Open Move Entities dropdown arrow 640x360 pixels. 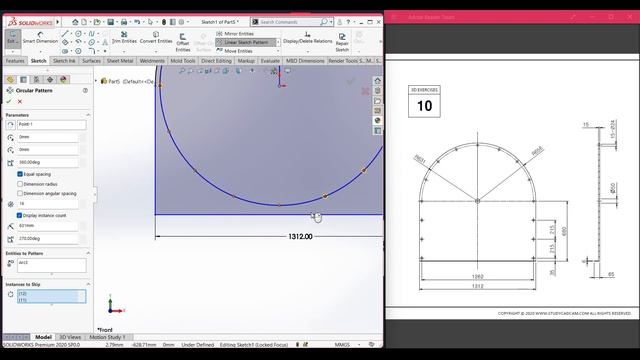point(278,51)
